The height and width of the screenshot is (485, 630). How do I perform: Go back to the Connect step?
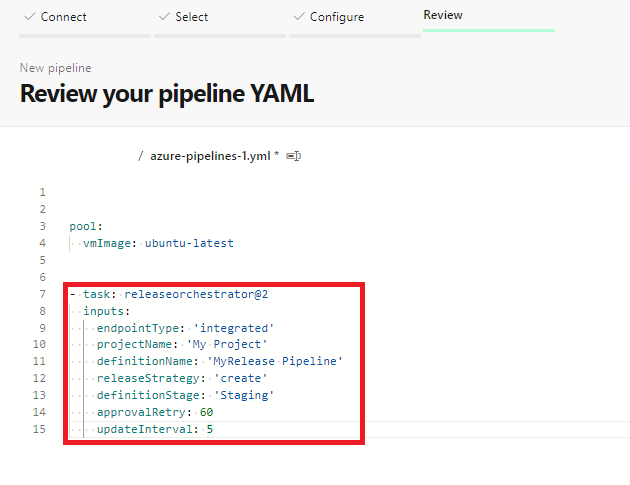pos(63,17)
